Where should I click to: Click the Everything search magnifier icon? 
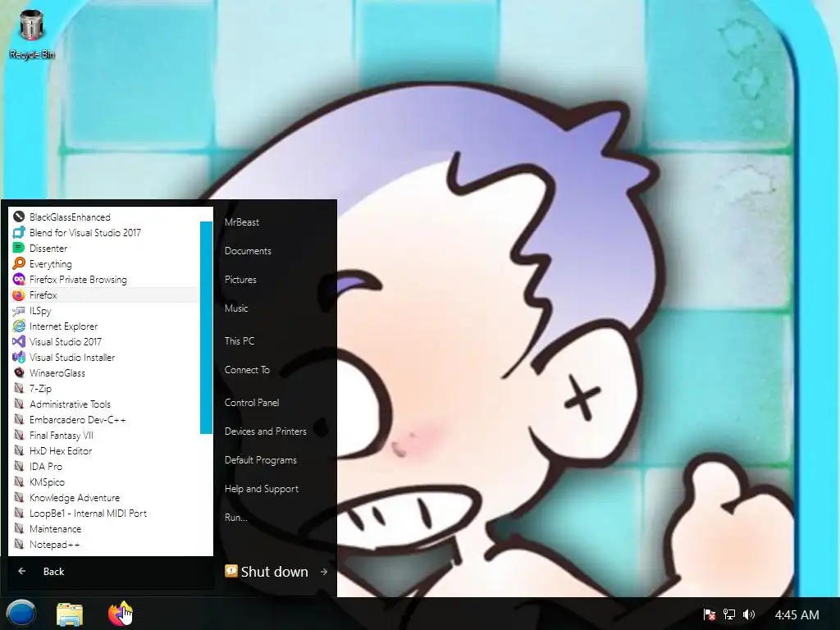point(19,263)
